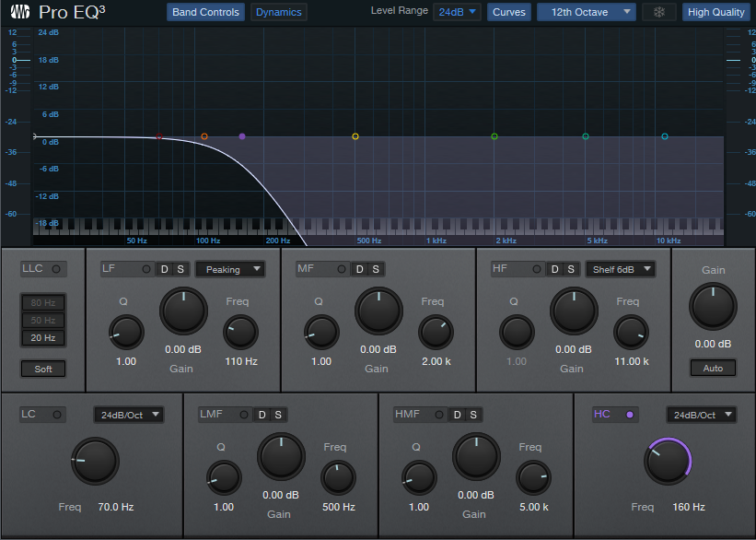Click the MF Gain knob
The height and width of the screenshot is (540, 756).
coord(378,311)
